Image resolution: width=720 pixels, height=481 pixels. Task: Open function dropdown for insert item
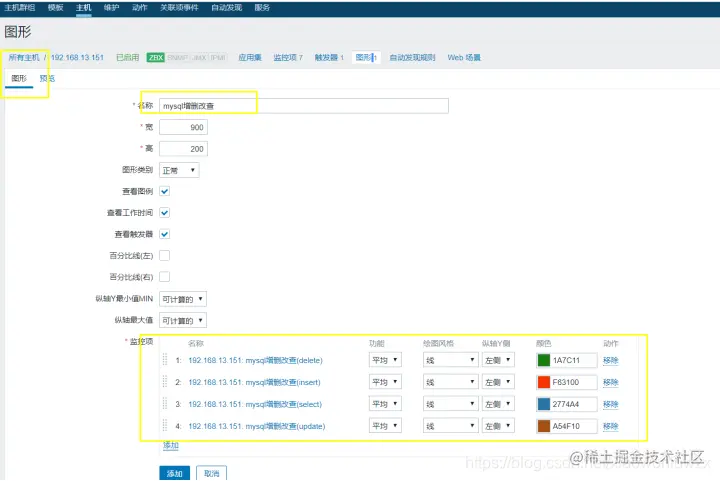point(385,382)
